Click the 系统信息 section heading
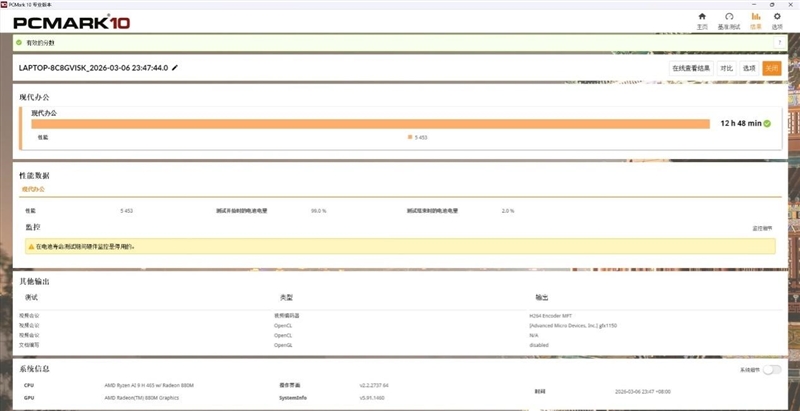Viewport: 800px width, 411px height. coord(34,369)
